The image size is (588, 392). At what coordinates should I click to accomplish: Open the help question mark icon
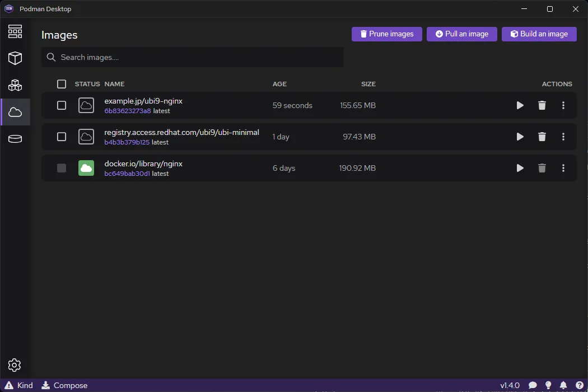580,385
